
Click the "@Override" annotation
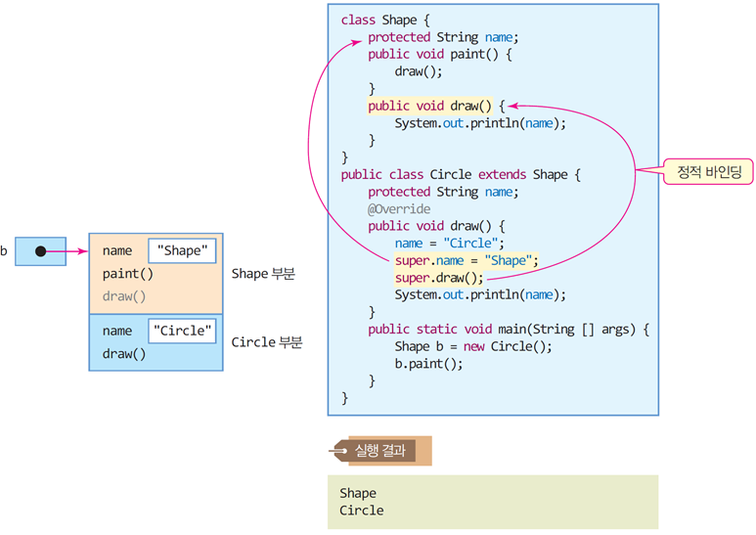[399, 209]
